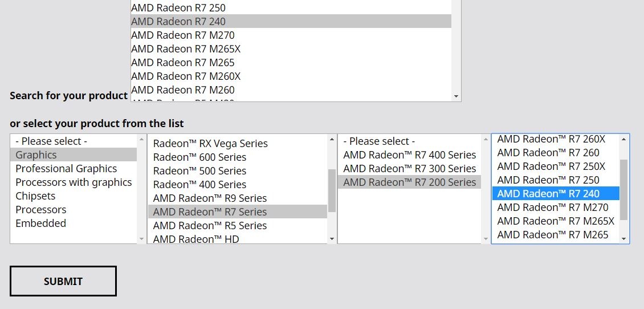Choose AMD Radeon R9 Series
644x309 pixels.
click(210, 198)
